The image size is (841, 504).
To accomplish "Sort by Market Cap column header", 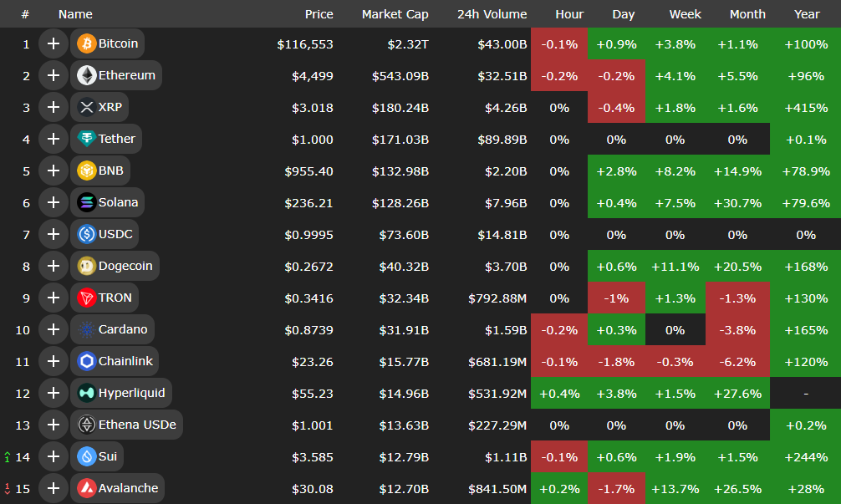I will (395, 14).
